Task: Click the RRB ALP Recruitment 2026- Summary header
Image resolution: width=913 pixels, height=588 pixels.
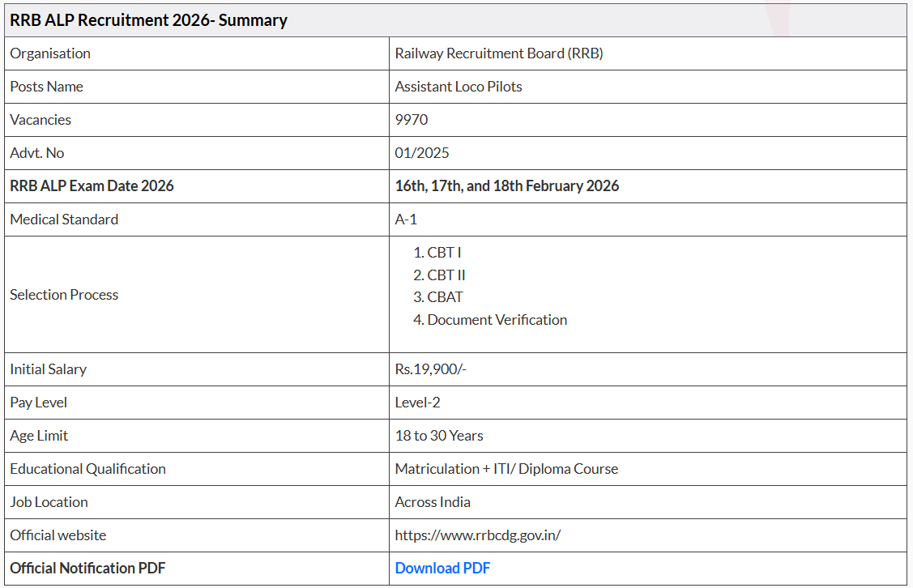Action: (149, 20)
